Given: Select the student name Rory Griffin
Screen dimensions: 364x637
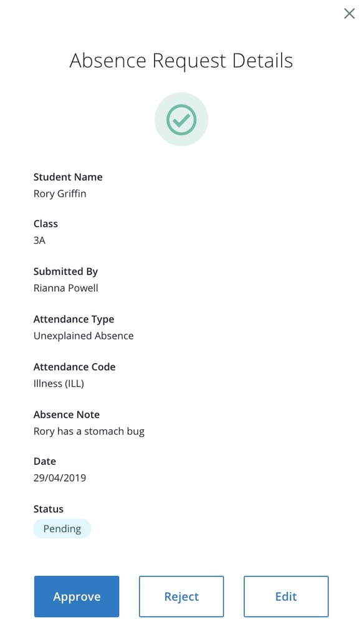Looking at the screenshot, I should pyautogui.click(x=60, y=193).
